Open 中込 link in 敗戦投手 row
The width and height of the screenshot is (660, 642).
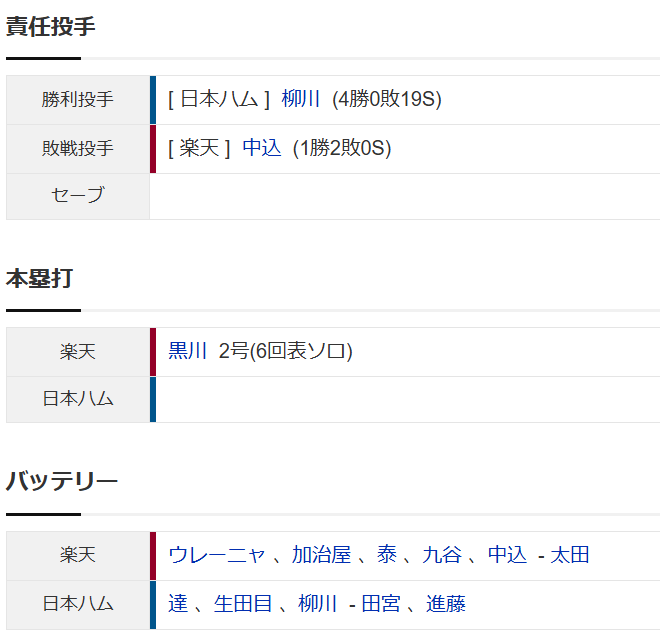point(261,148)
